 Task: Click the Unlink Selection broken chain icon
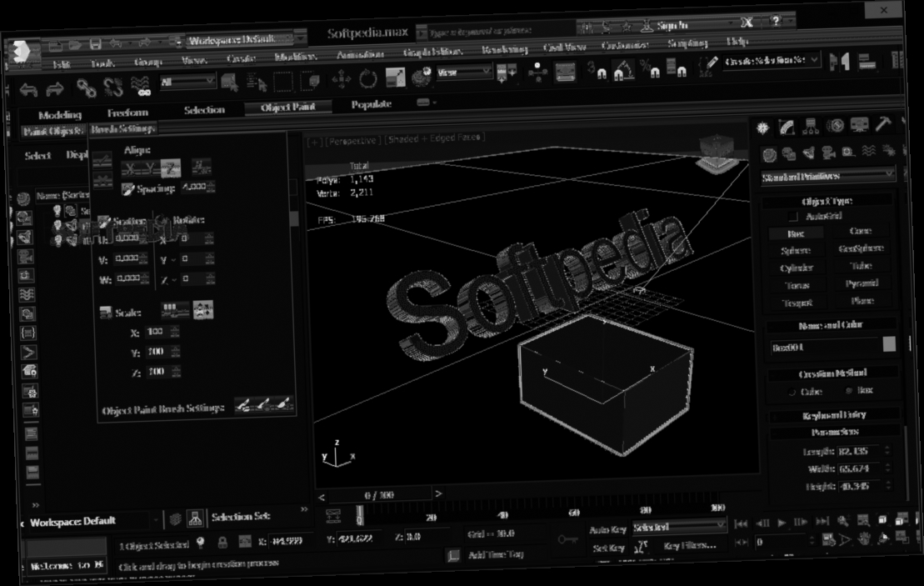[113, 88]
